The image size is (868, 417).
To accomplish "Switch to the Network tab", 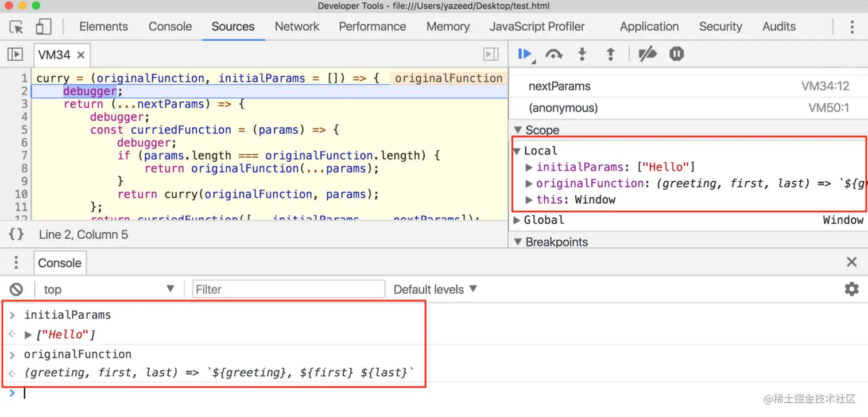I will (x=296, y=26).
